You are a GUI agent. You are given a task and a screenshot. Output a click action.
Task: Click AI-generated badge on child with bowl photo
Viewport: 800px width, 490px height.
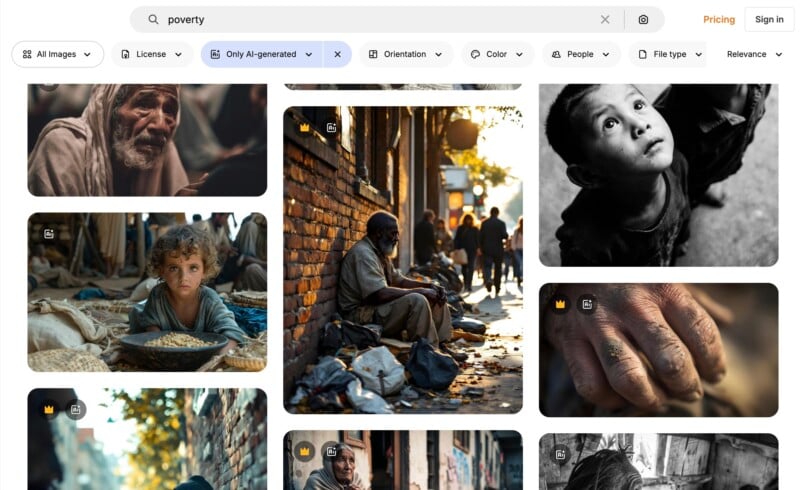48,233
